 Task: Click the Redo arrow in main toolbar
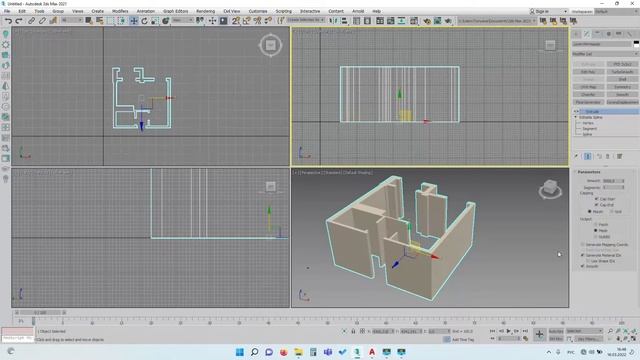click(x=19, y=21)
